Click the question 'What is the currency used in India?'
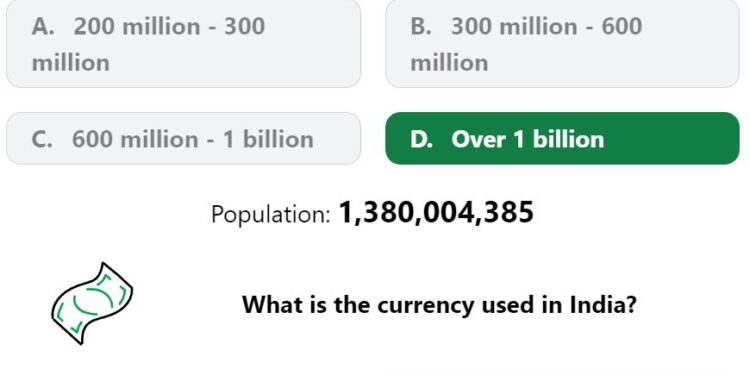 click(x=439, y=304)
